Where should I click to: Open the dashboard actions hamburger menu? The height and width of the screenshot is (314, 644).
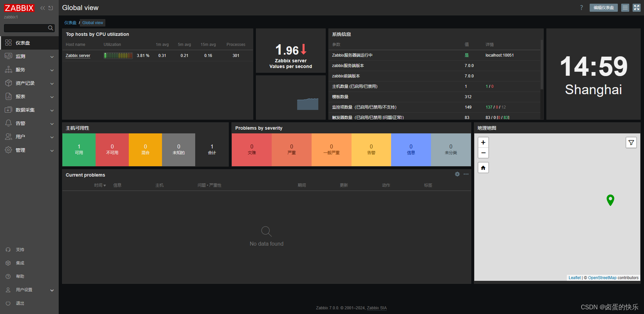tap(625, 8)
